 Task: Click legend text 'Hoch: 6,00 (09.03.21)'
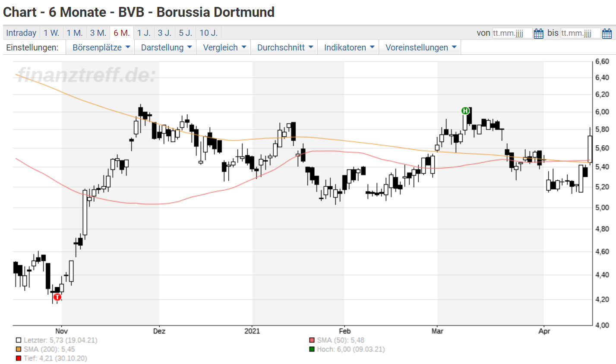pos(351,349)
